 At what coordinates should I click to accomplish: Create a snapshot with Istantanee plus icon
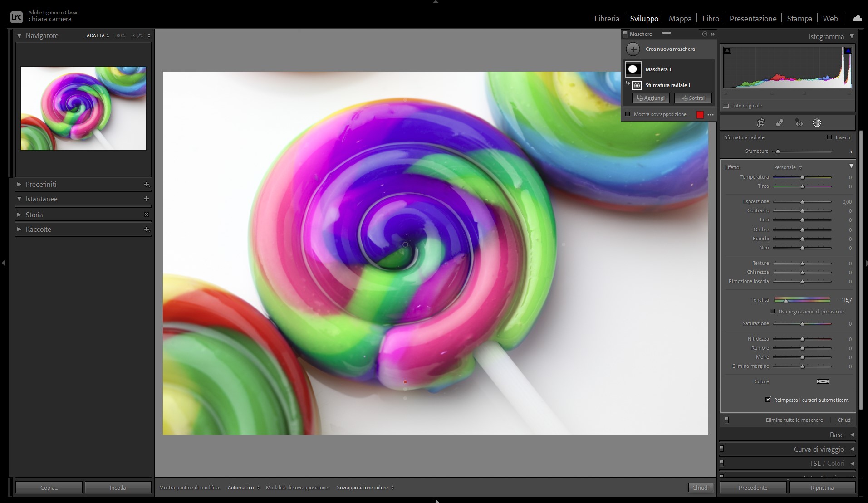pos(147,199)
